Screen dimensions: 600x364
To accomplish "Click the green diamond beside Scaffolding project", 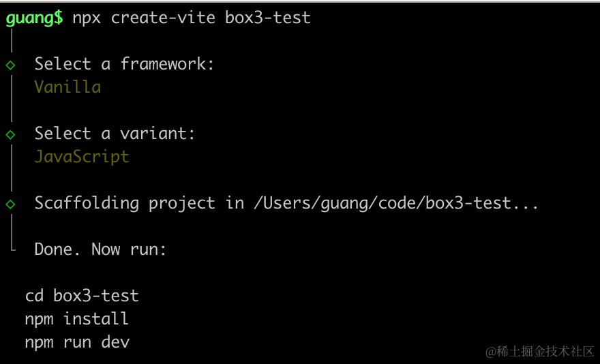I will pyautogui.click(x=10, y=204).
